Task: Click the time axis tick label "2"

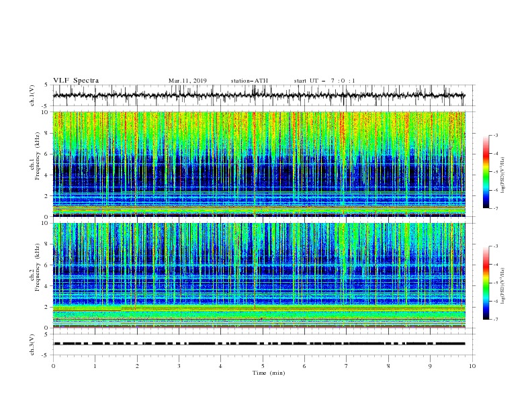Action: tap(137, 366)
